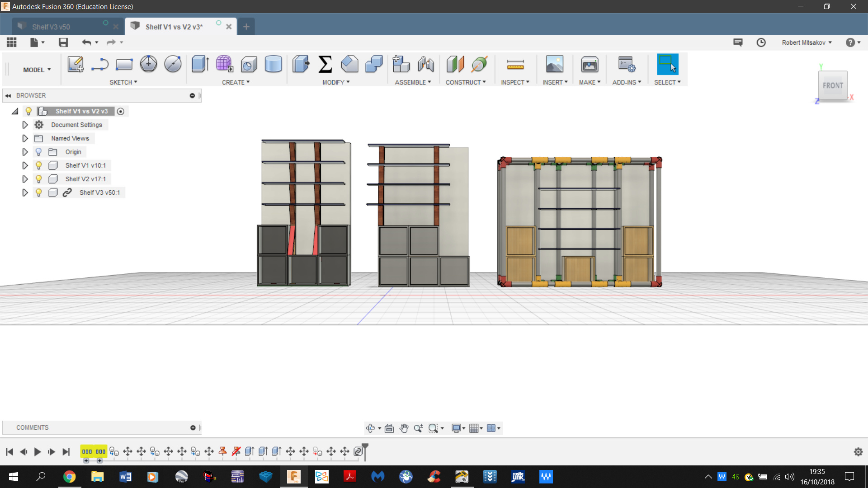Click the New Component icon

[401, 64]
